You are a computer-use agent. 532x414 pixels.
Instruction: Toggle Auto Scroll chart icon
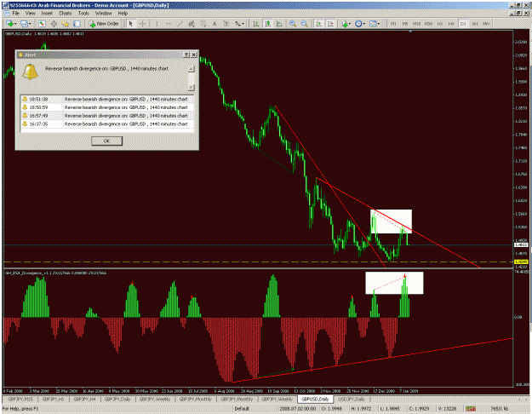(x=319, y=24)
